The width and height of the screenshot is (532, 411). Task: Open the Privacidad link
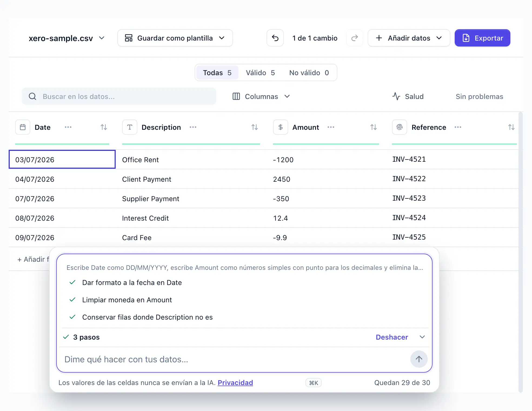[x=235, y=383]
